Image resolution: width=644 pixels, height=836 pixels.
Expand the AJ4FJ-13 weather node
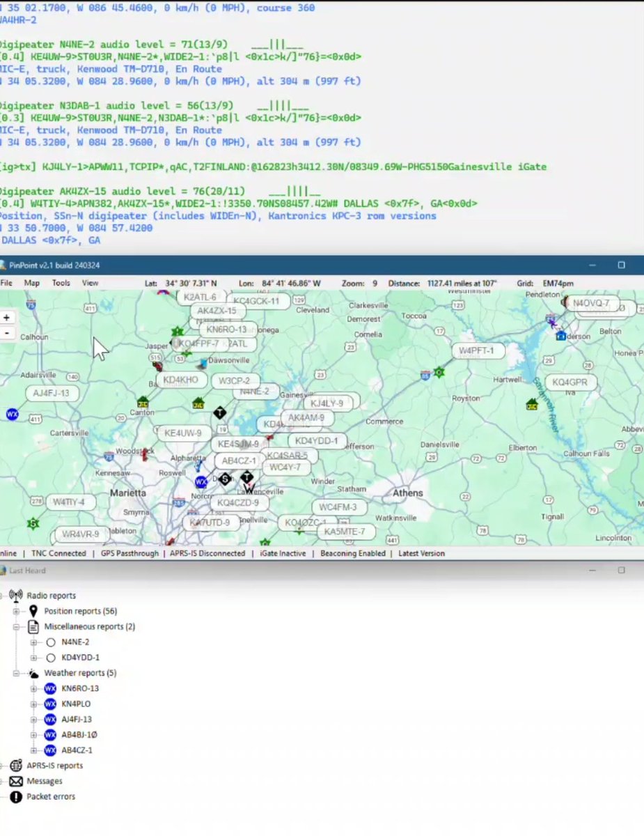33,720
